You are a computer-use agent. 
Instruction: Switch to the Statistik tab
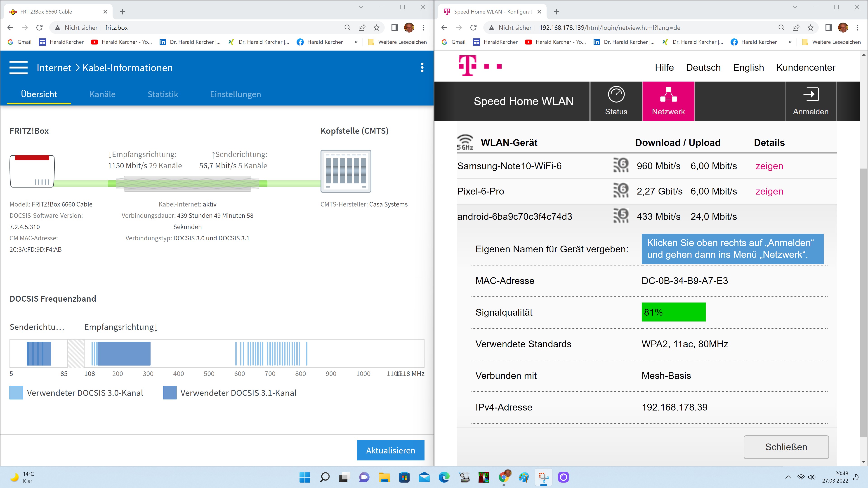pyautogui.click(x=163, y=94)
